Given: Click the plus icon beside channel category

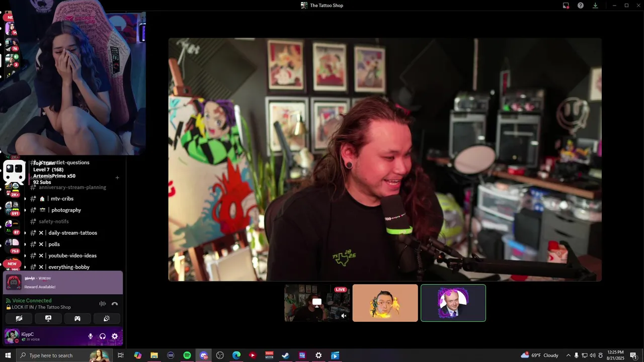Looking at the screenshot, I should click(x=117, y=177).
